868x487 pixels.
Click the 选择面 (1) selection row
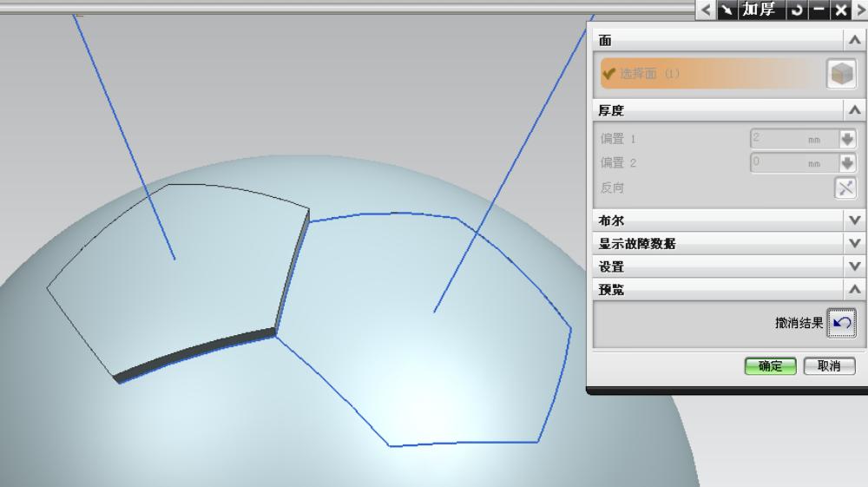(x=712, y=74)
